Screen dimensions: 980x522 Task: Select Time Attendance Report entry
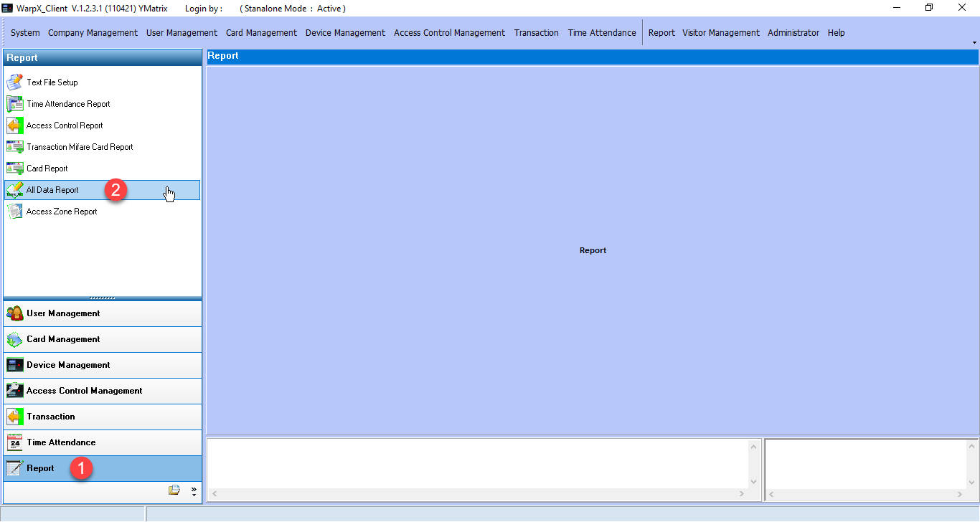coord(102,104)
